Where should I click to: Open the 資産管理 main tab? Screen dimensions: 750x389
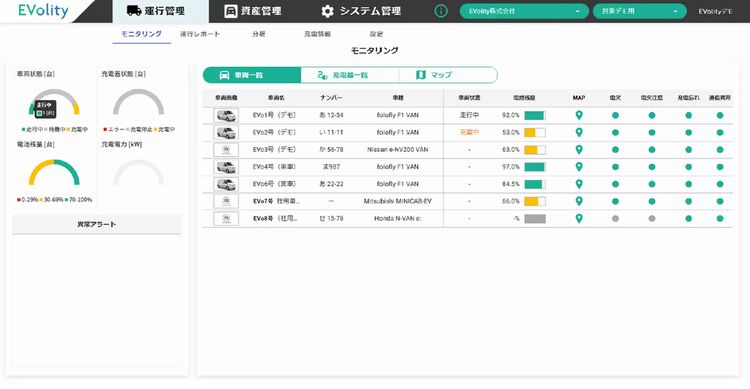pyautogui.click(x=253, y=11)
